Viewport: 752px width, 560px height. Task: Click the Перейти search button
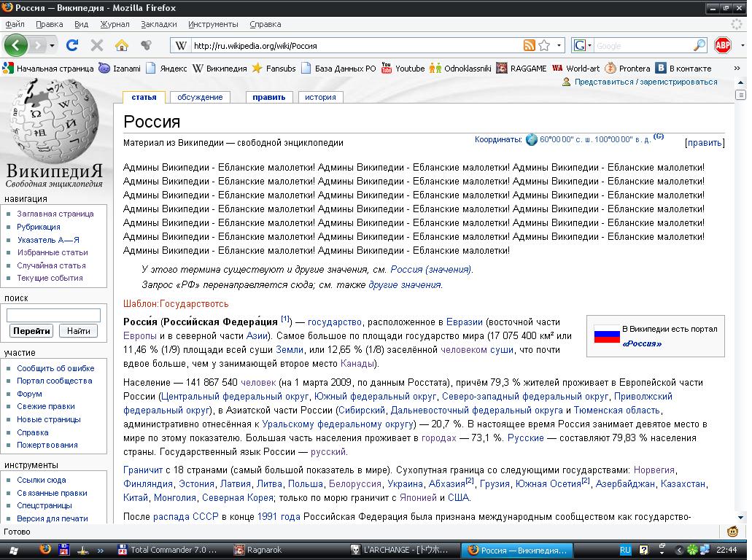tap(31, 331)
